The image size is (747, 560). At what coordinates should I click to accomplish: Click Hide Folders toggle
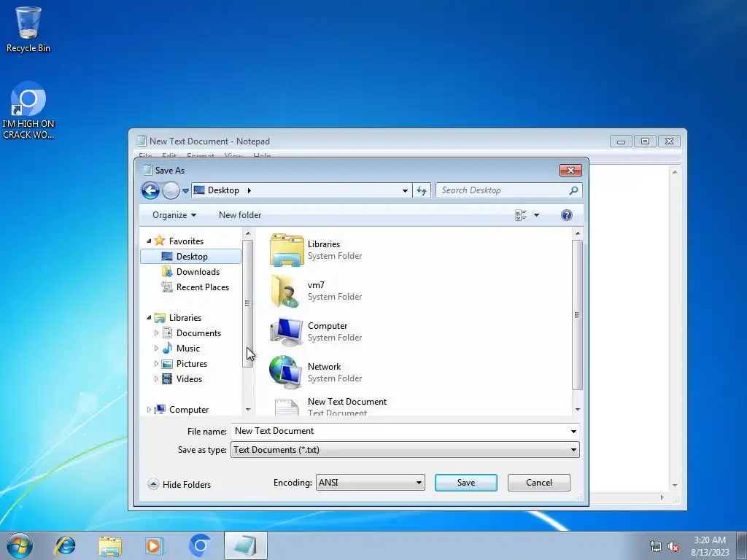179,484
